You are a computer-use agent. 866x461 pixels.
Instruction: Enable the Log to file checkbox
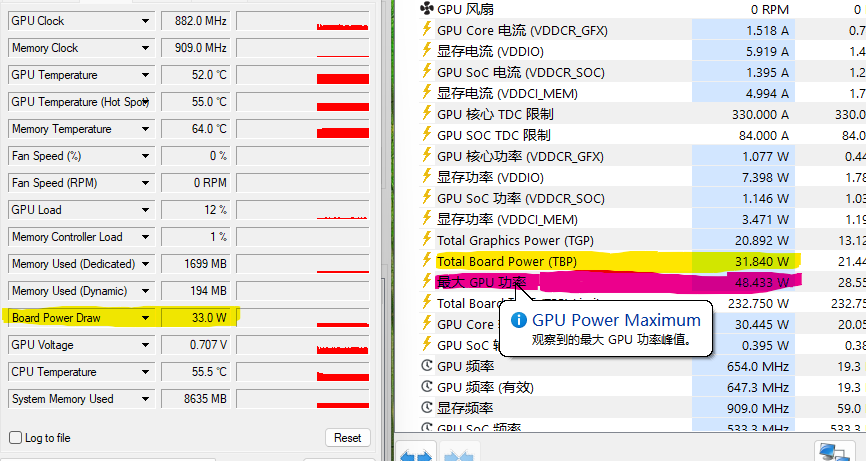[x=15, y=438]
